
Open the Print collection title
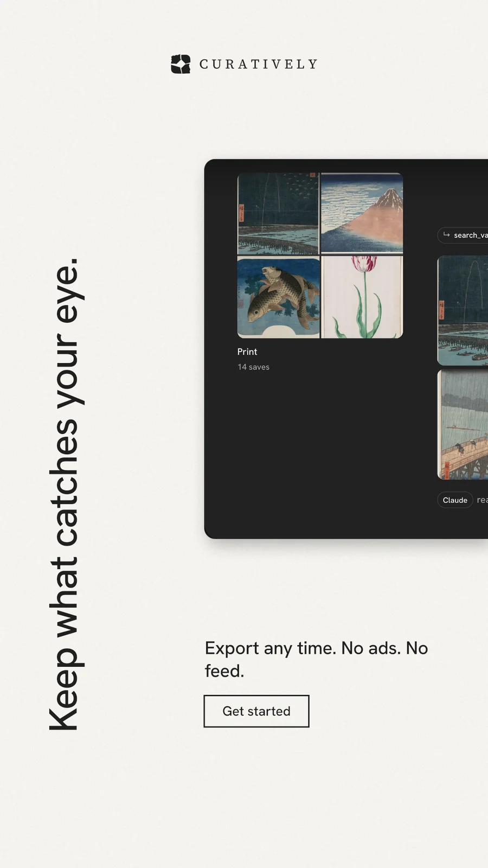tap(247, 352)
